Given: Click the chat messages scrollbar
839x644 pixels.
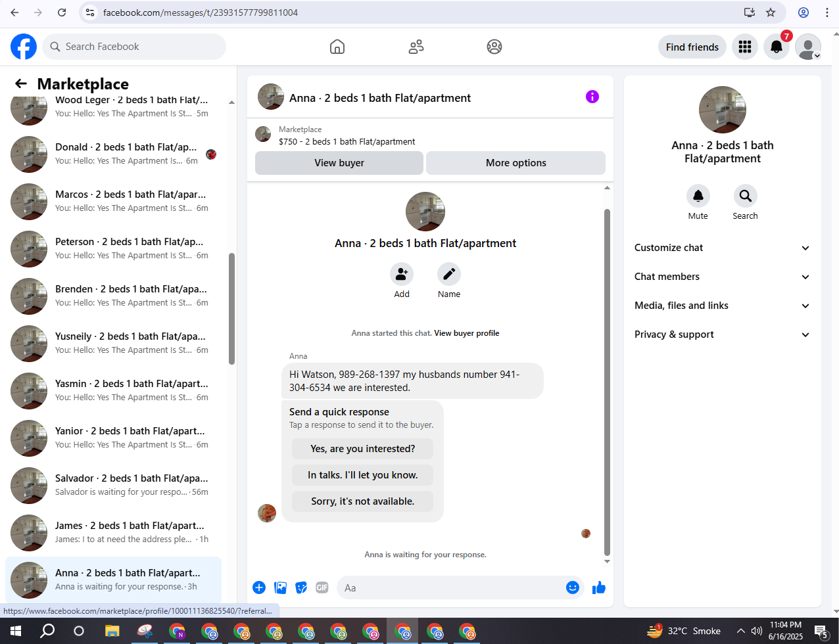Looking at the screenshot, I should point(607,382).
